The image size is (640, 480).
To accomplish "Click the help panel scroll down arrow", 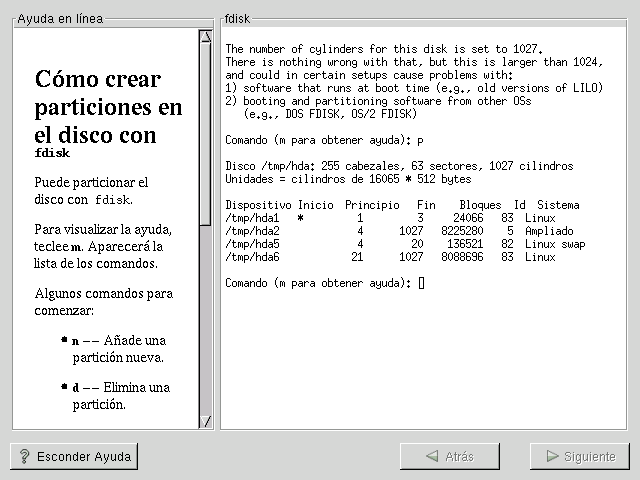I will pyautogui.click(x=206, y=422).
